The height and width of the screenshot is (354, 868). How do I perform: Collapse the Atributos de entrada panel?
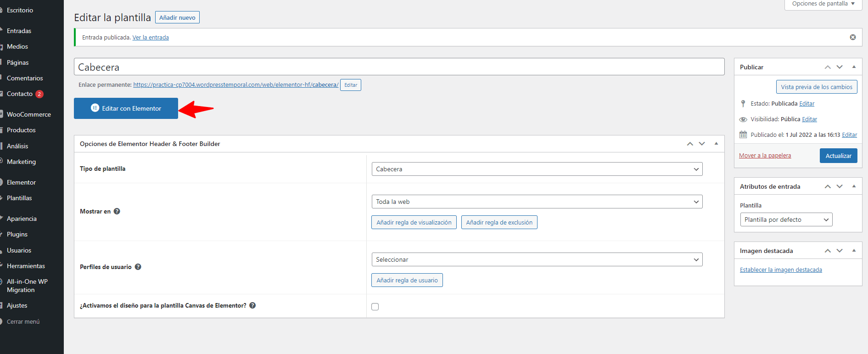coord(854,186)
